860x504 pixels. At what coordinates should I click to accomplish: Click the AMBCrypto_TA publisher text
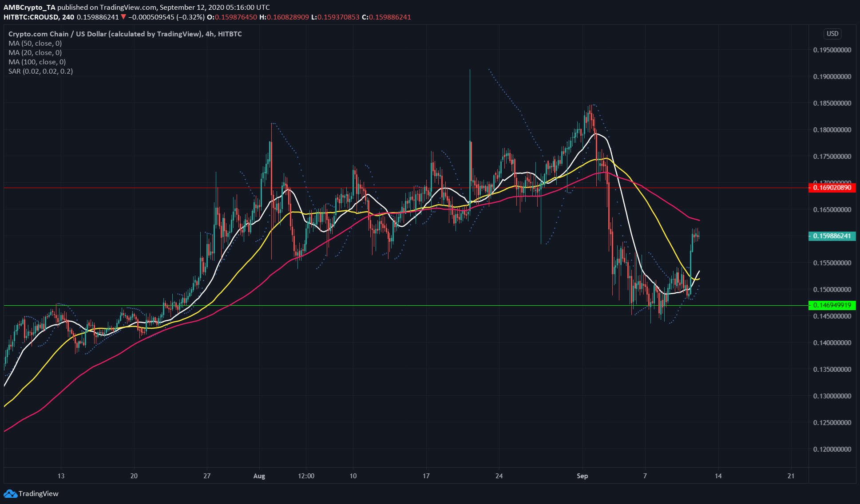coord(29,8)
